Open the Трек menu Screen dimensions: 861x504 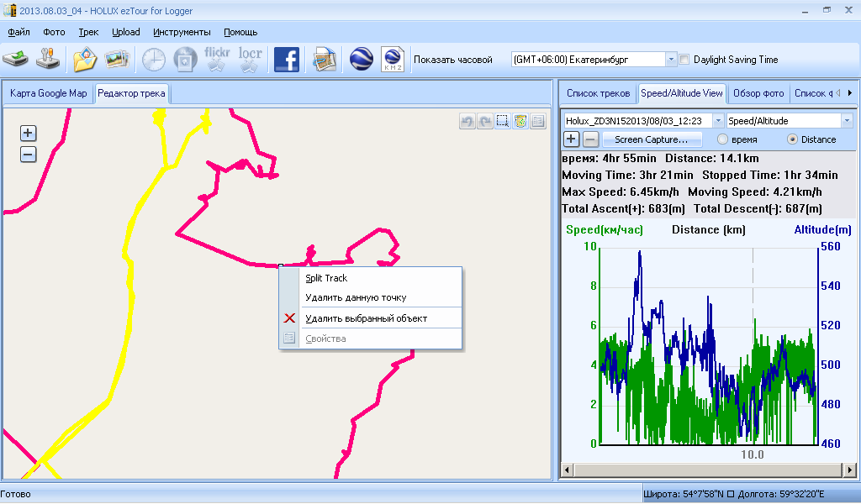point(88,32)
